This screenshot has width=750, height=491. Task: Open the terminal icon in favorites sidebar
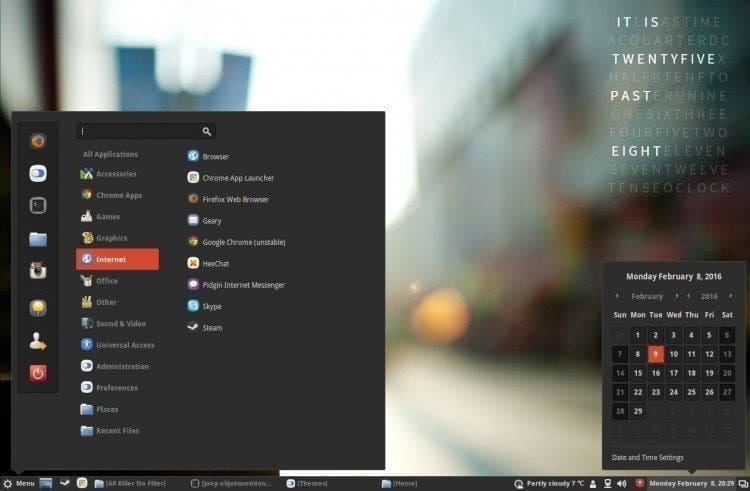pyautogui.click(x=38, y=206)
